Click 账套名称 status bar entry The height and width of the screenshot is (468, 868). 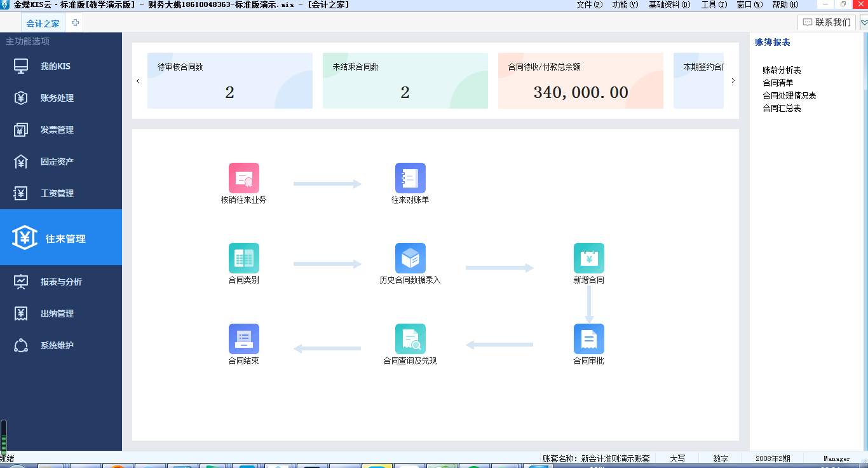pos(596,458)
